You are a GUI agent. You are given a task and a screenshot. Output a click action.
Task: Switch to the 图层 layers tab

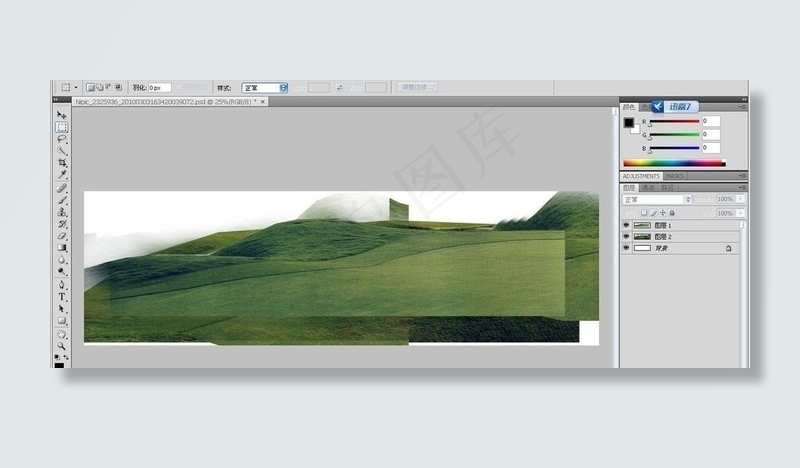630,187
